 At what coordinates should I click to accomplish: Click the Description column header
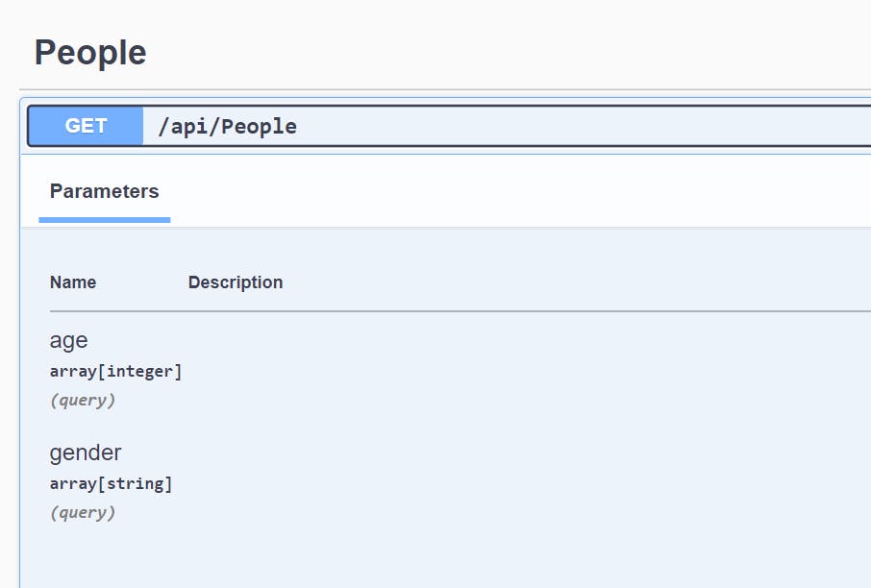pyautogui.click(x=236, y=282)
